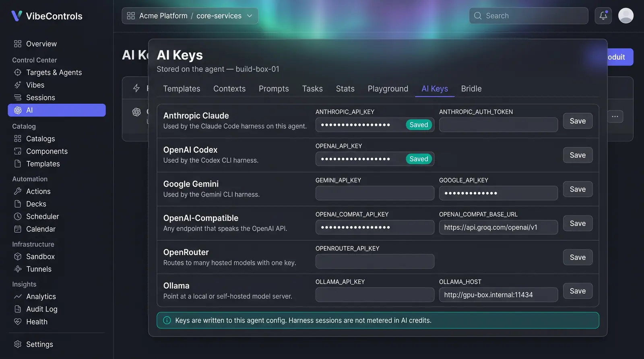This screenshot has height=359, width=644.
Task: Click the Health heart-pulse icon
Action: point(18,322)
